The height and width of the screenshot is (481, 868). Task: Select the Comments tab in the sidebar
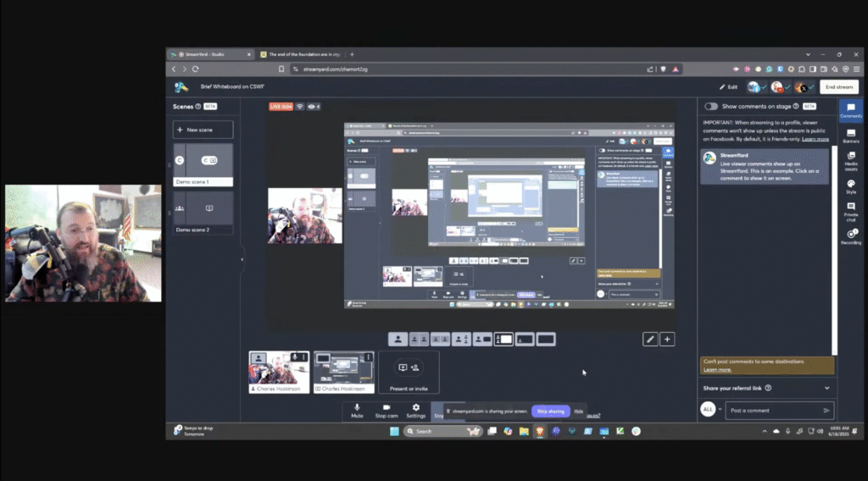850,110
